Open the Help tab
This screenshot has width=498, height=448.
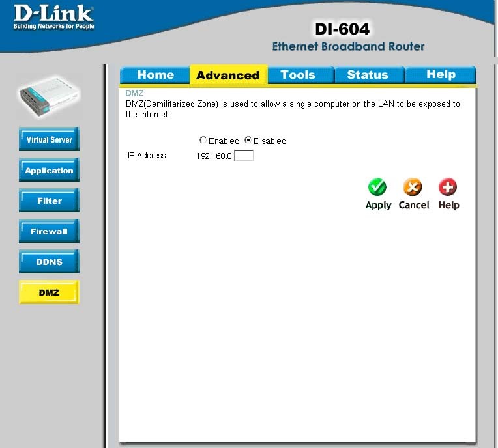point(441,75)
